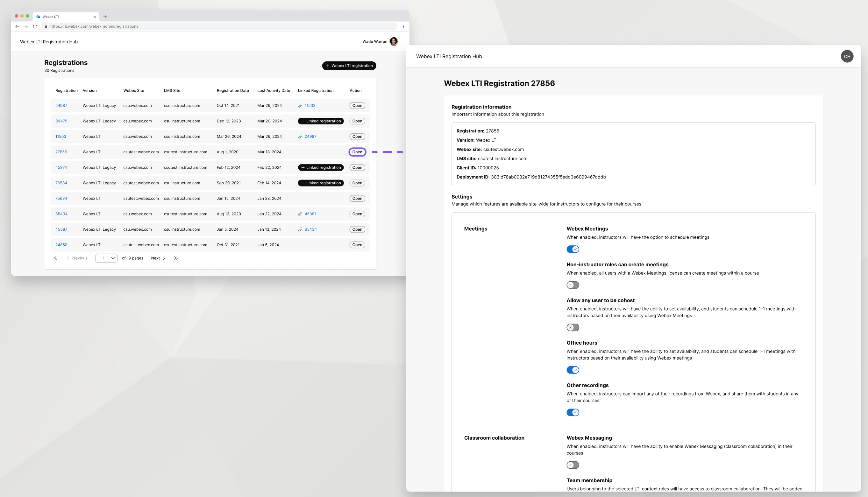This screenshot has width=868, height=497.
Task: Click the '30 Registrations' count text
Action: [x=59, y=70]
